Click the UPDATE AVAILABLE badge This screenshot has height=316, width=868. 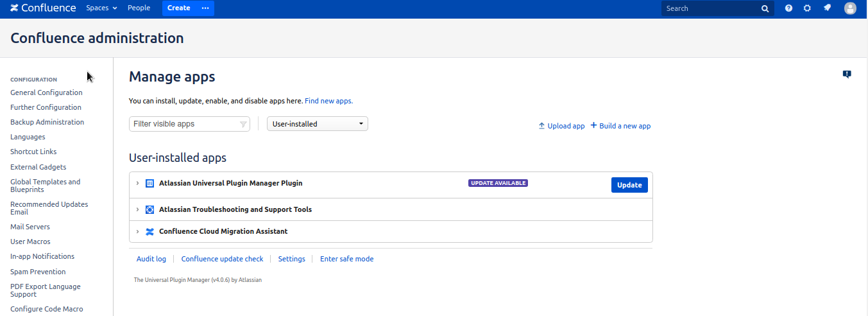tap(498, 183)
